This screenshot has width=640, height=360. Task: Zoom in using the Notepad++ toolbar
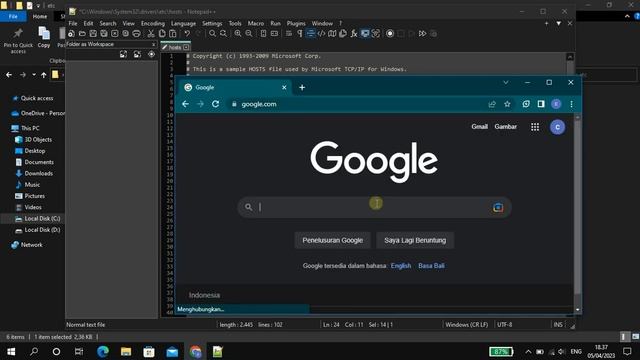tap(238, 33)
